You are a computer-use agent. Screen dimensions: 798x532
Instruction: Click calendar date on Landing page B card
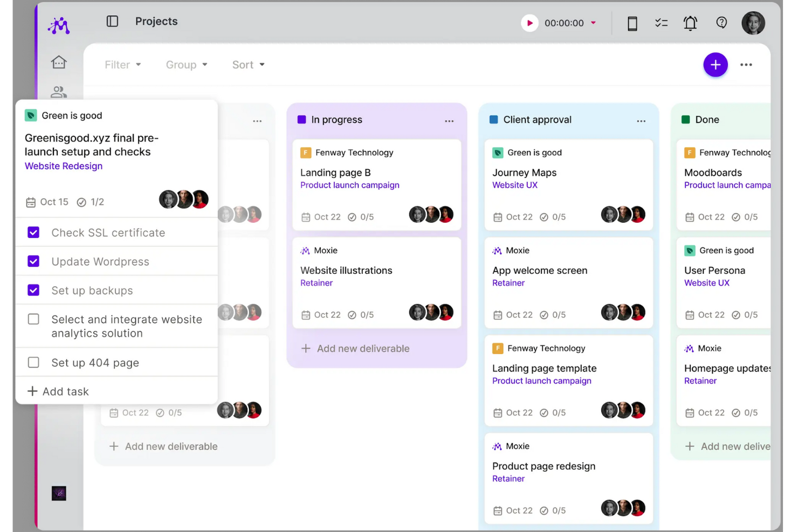point(321,217)
